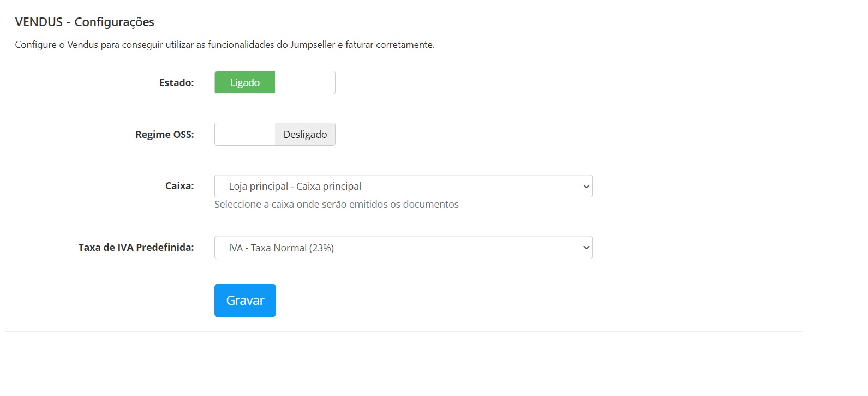Click the Jumpseller configuration description text
The image size is (868, 396).
(x=225, y=45)
